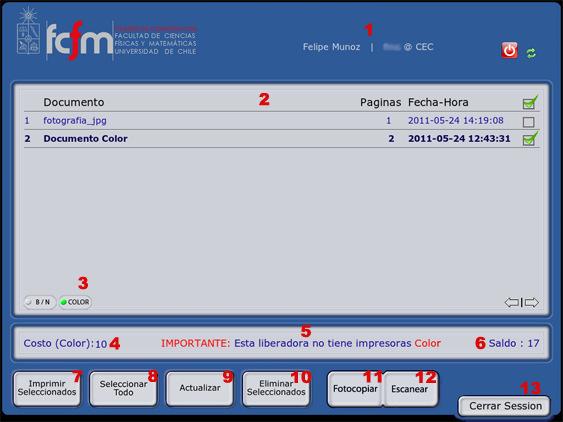Select the Documento Color row

coord(282,139)
